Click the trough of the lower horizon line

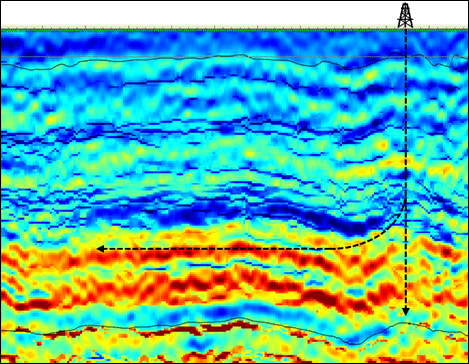point(354,344)
